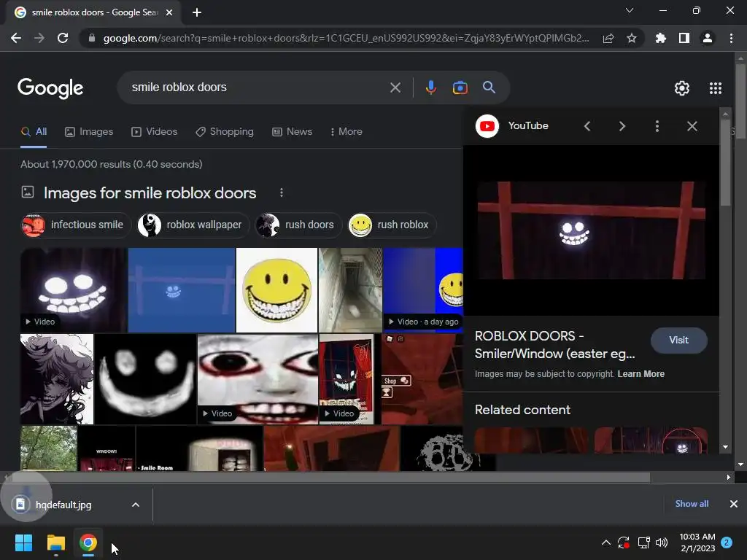Switch to the Videos tab
The width and height of the screenshot is (747, 560).
[155, 132]
